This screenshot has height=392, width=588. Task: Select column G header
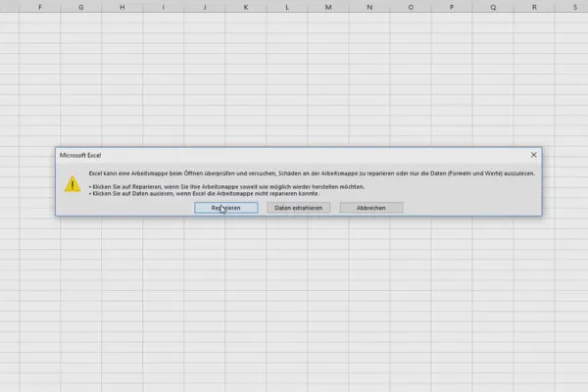pyautogui.click(x=81, y=7)
